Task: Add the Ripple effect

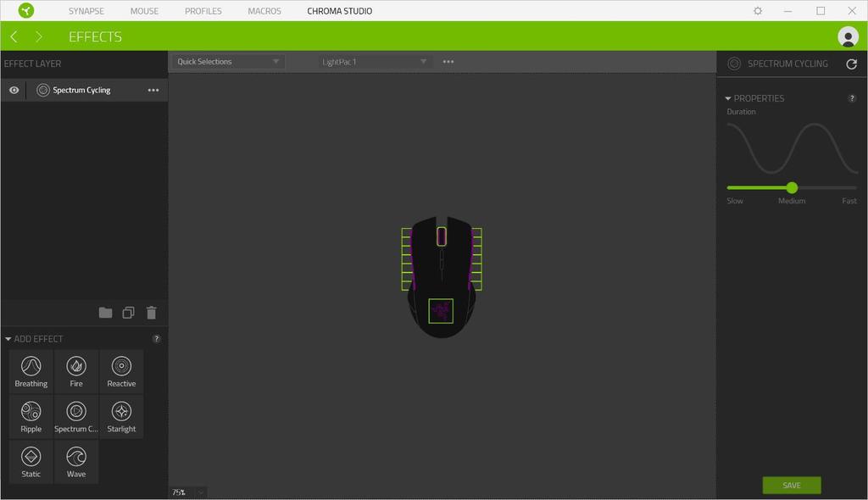Action: tap(31, 417)
